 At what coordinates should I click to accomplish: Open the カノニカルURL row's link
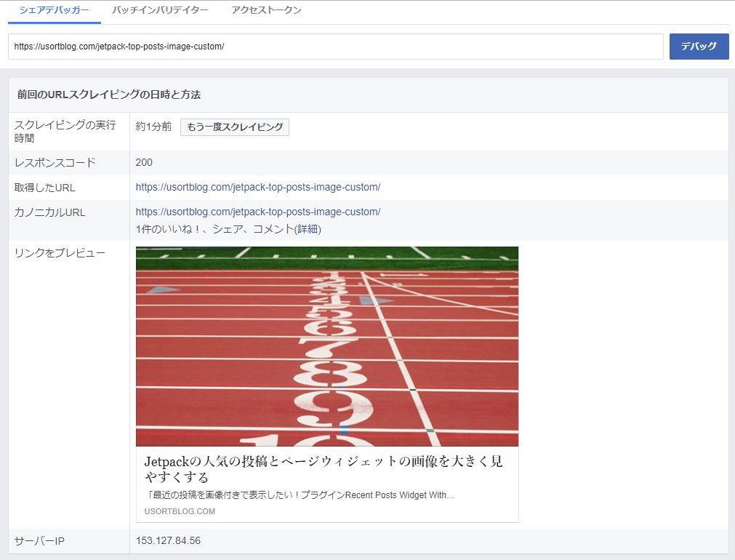[x=258, y=212]
